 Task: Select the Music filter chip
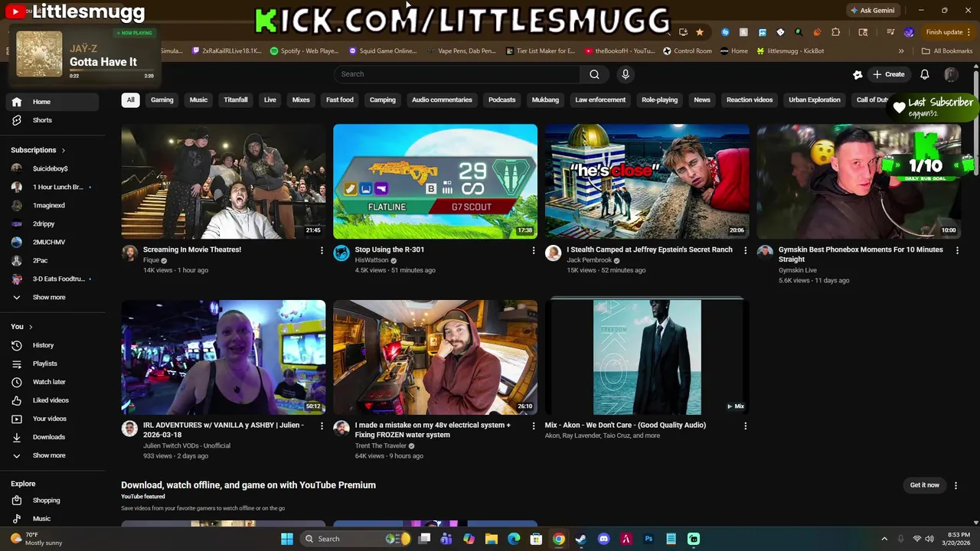click(x=198, y=99)
